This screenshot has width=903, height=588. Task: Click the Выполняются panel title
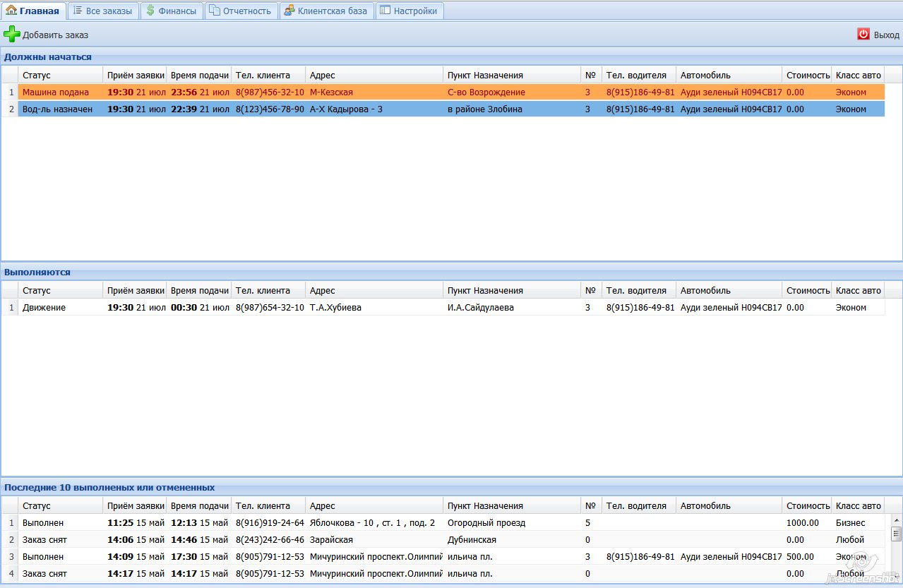click(37, 272)
